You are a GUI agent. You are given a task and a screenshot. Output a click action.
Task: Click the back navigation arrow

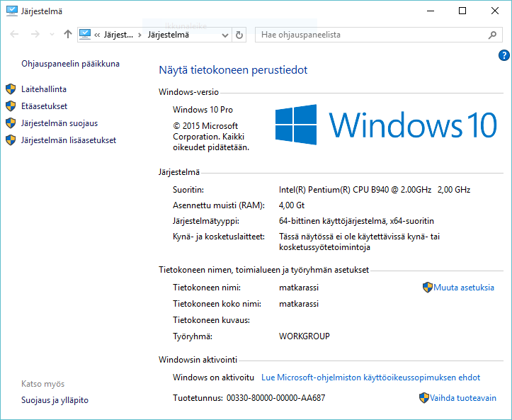click(x=14, y=34)
